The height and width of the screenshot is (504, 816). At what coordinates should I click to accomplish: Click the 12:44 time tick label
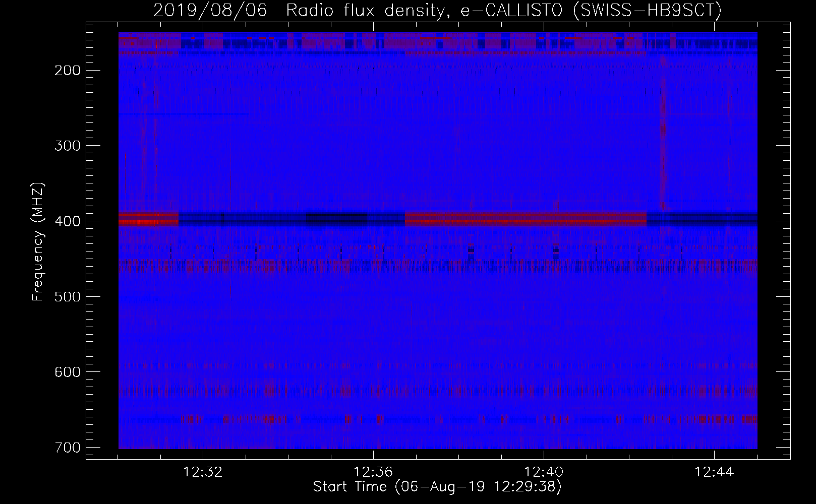pos(714,472)
